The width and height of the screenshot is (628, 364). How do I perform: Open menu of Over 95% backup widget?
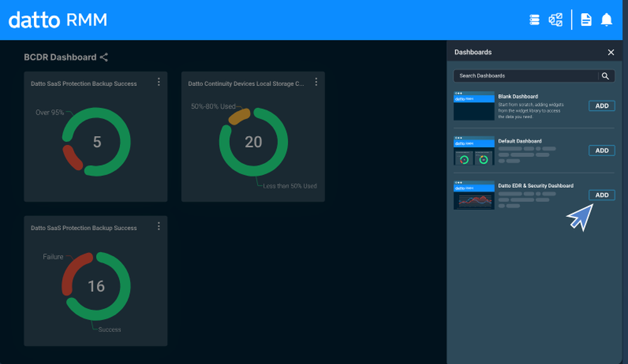click(159, 82)
